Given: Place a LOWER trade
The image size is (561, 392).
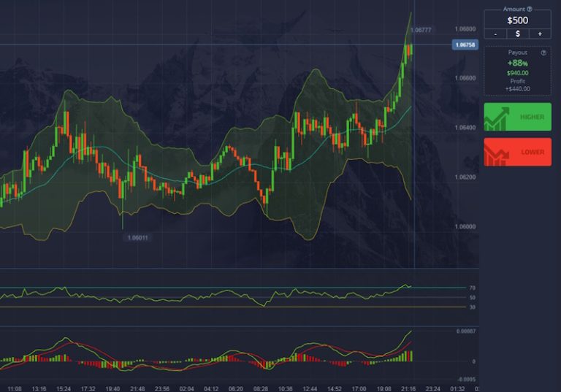Looking at the screenshot, I should pyautogui.click(x=518, y=152).
